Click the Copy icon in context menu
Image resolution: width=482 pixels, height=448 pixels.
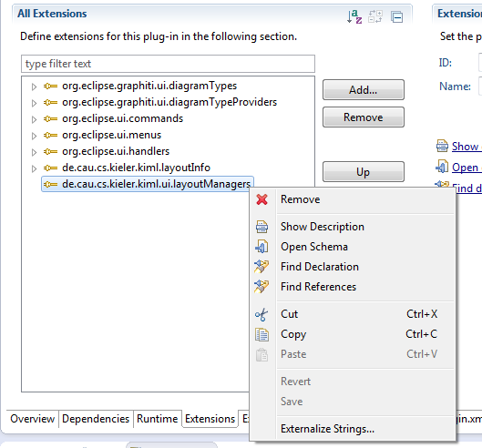(x=262, y=334)
